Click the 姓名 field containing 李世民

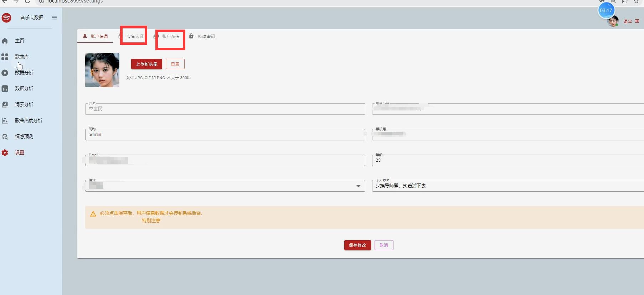click(225, 109)
